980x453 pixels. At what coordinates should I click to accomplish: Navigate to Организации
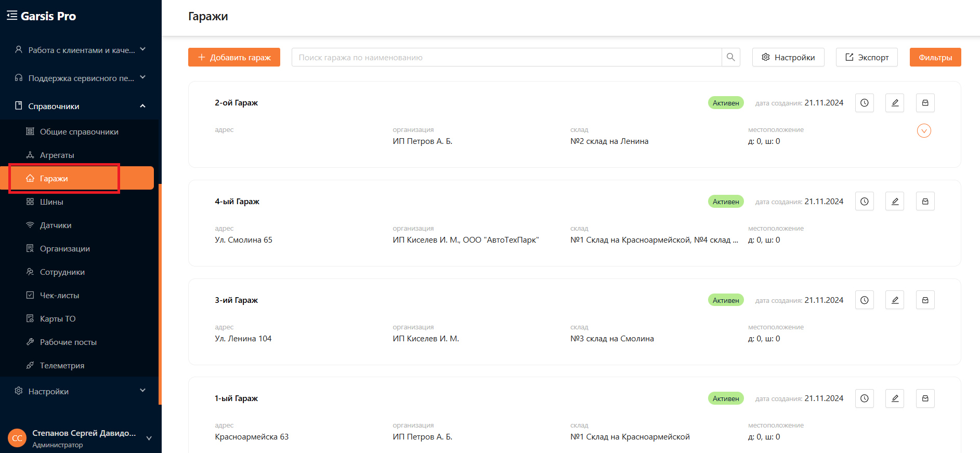(x=65, y=249)
